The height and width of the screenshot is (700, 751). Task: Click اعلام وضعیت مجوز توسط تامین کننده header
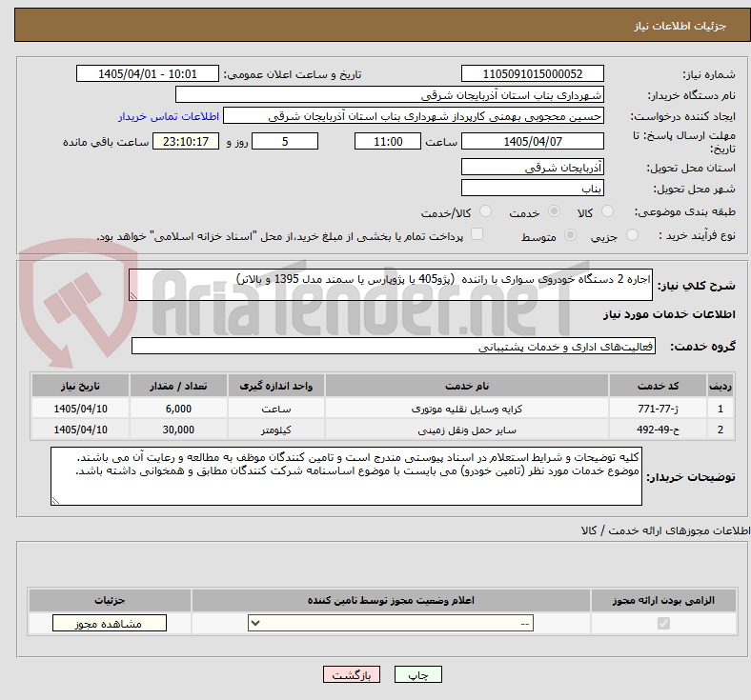coord(391,600)
